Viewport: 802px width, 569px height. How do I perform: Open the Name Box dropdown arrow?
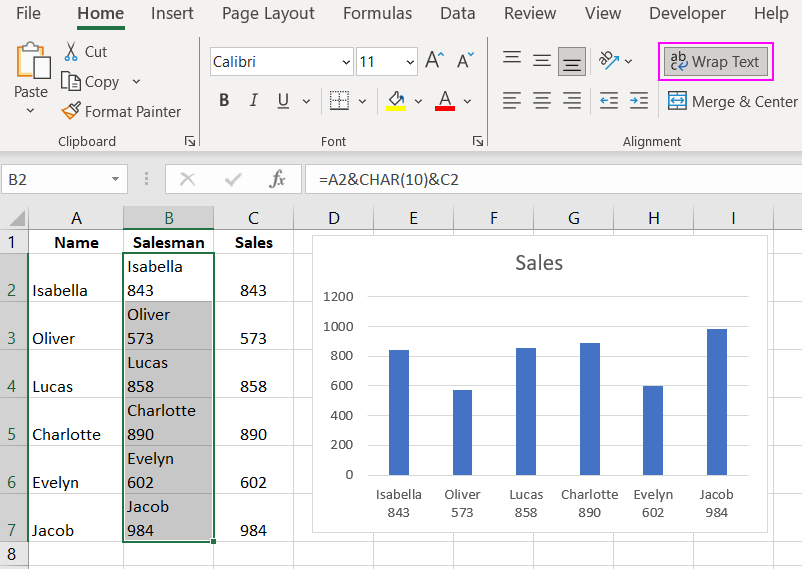click(116, 180)
